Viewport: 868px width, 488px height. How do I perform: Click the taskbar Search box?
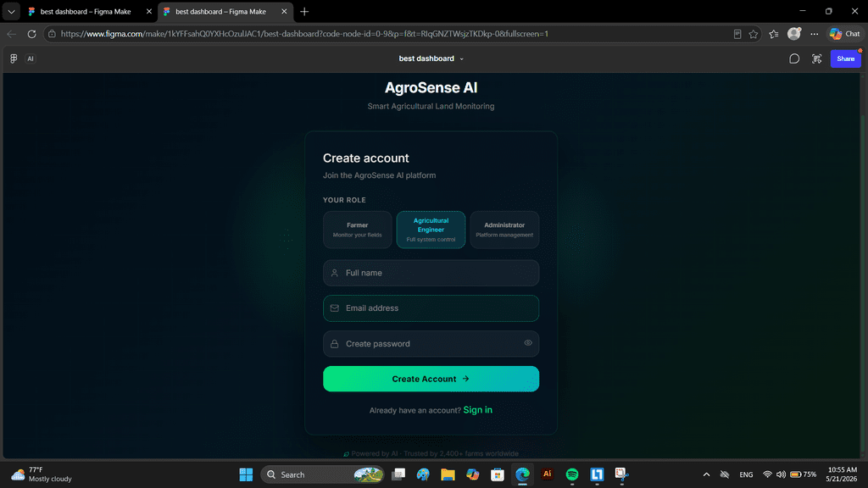pyautogui.click(x=323, y=474)
